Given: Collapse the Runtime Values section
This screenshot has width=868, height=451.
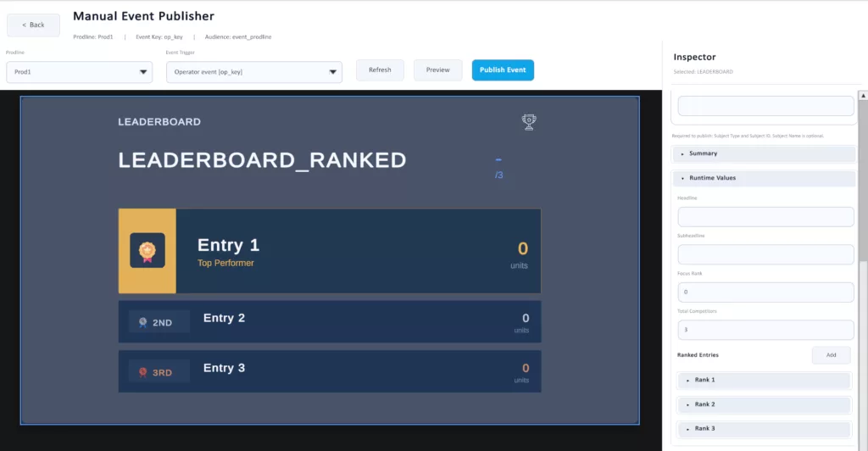Looking at the screenshot, I should [x=764, y=178].
